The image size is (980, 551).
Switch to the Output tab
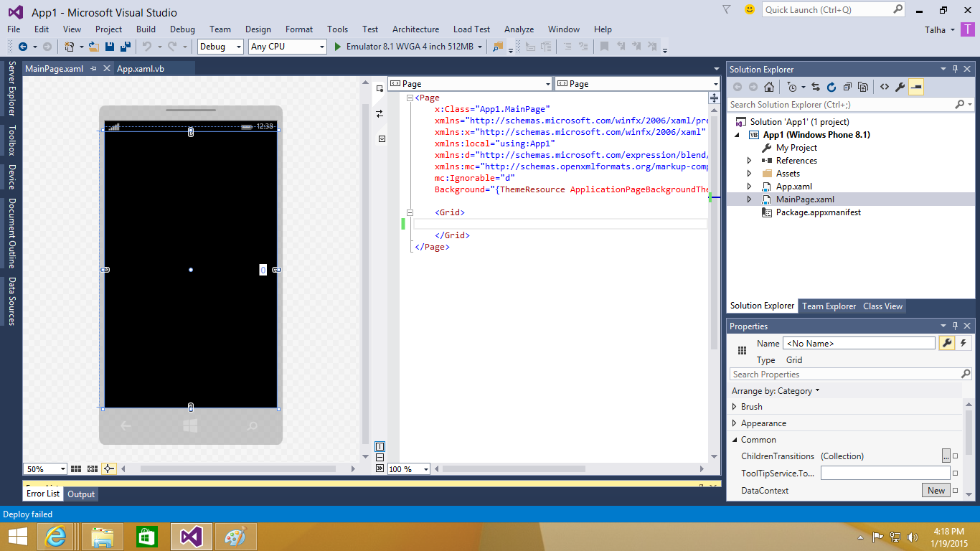click(x=81, y=494)
